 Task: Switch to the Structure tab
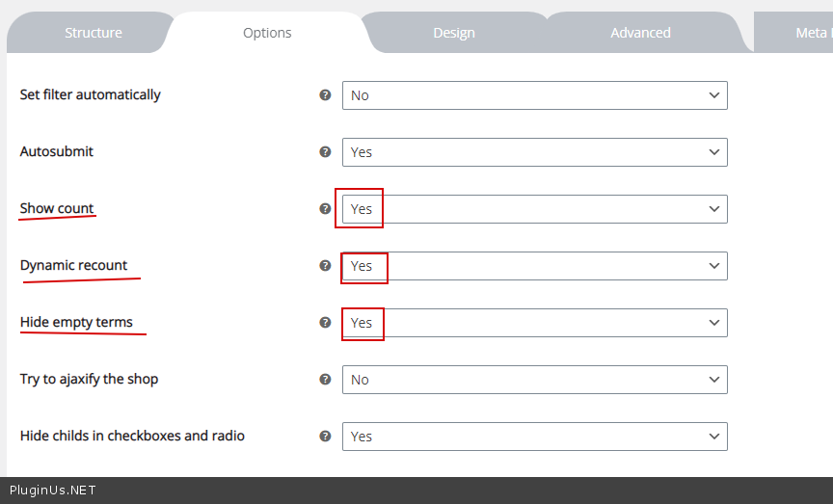[94, 33]
